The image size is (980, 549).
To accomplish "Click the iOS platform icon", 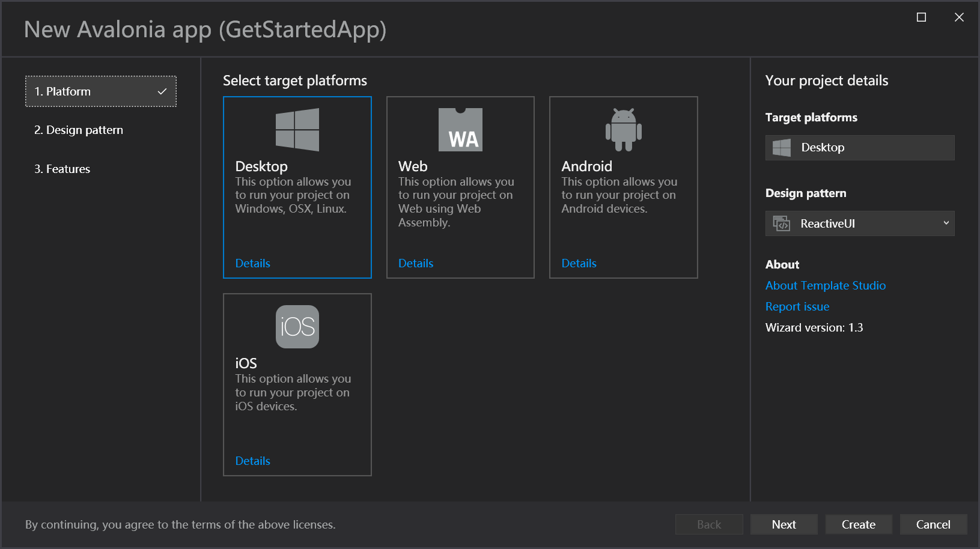I will (x=297, y=327).
